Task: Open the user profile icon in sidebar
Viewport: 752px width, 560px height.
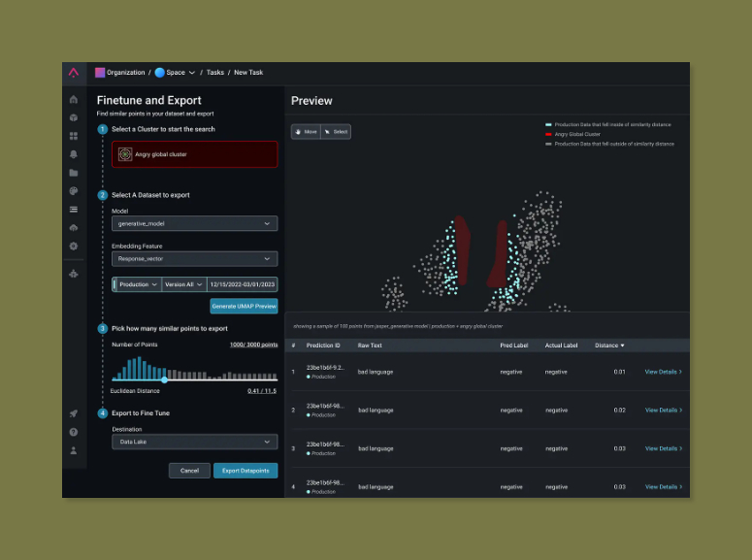Action: click(74, 450)
